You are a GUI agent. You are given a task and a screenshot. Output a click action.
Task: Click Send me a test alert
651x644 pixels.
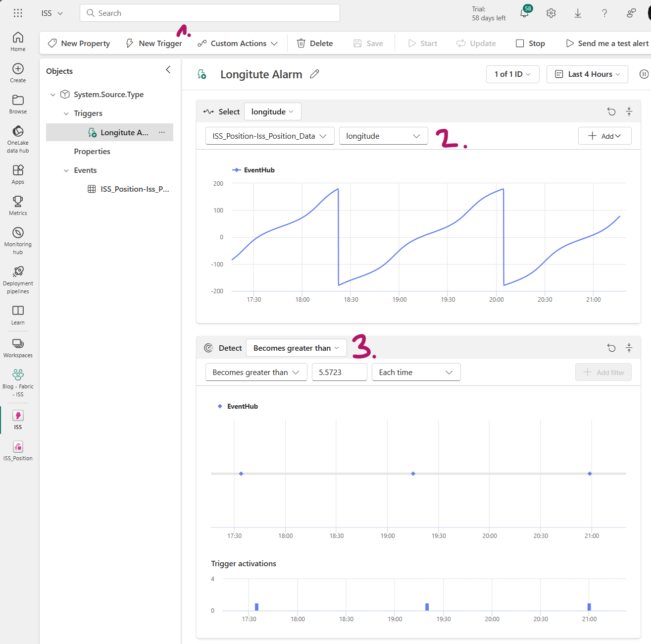coord(606,43)
